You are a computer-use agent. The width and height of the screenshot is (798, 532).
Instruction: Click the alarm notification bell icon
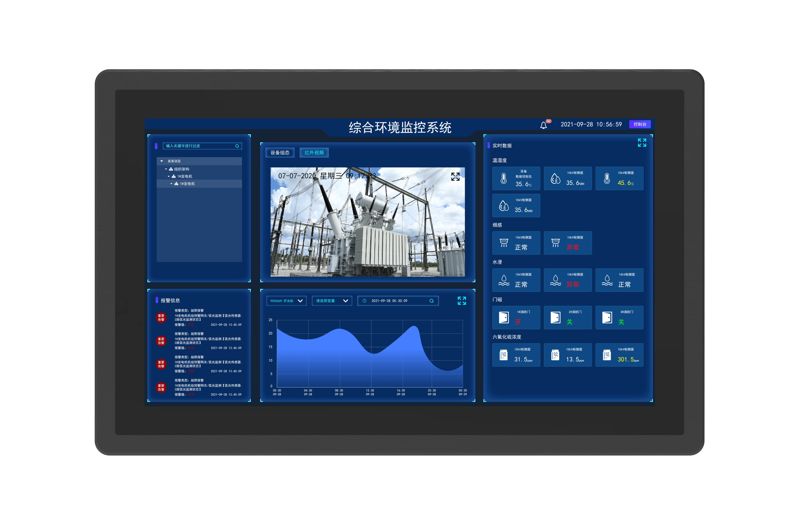click(544, 125)
